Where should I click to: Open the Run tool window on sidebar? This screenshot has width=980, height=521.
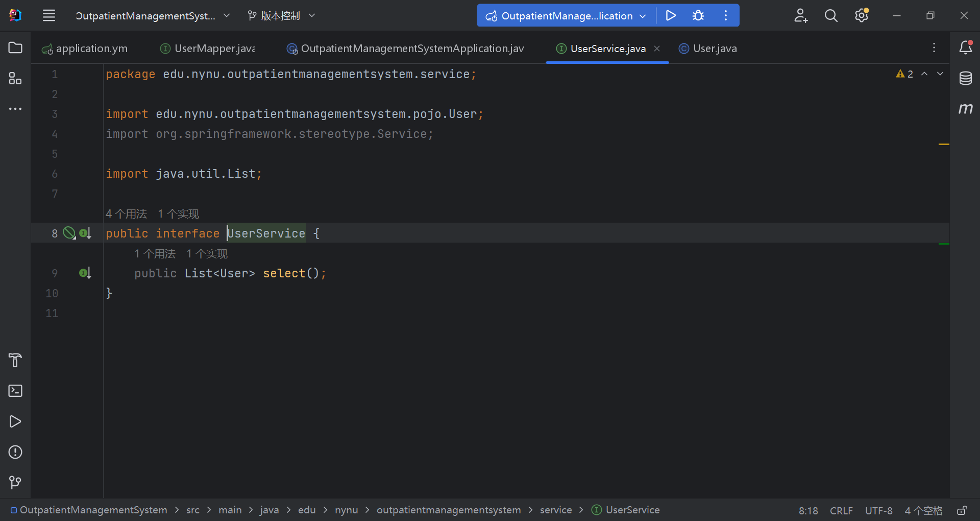click(15, 421)
